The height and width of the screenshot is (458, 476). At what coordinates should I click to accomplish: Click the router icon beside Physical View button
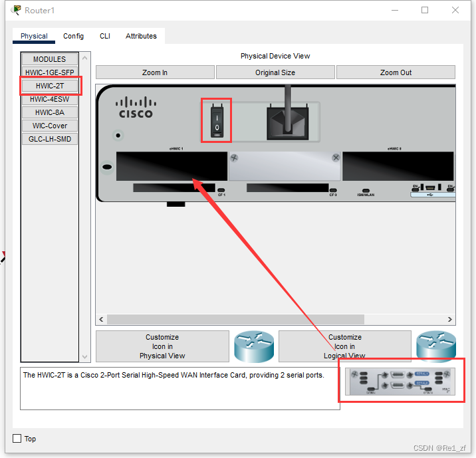[x=254, y=346]
